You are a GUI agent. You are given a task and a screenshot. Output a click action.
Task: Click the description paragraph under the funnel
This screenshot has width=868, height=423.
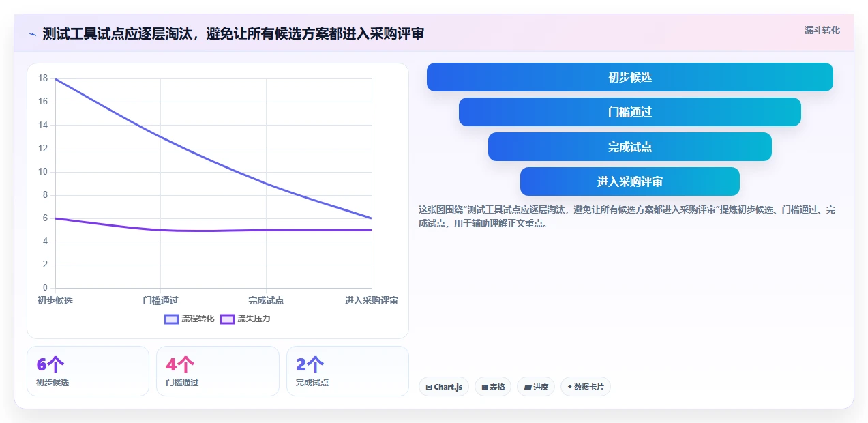coord(627,216)
